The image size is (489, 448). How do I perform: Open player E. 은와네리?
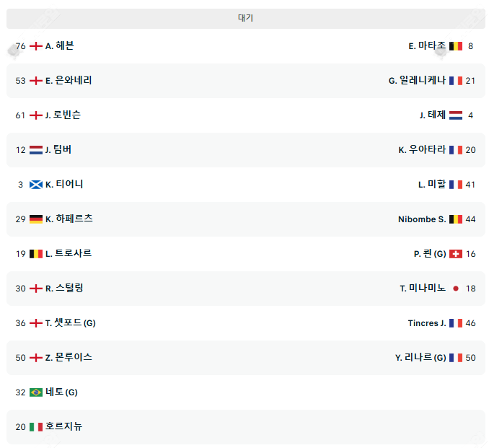[x=69, y=81]
